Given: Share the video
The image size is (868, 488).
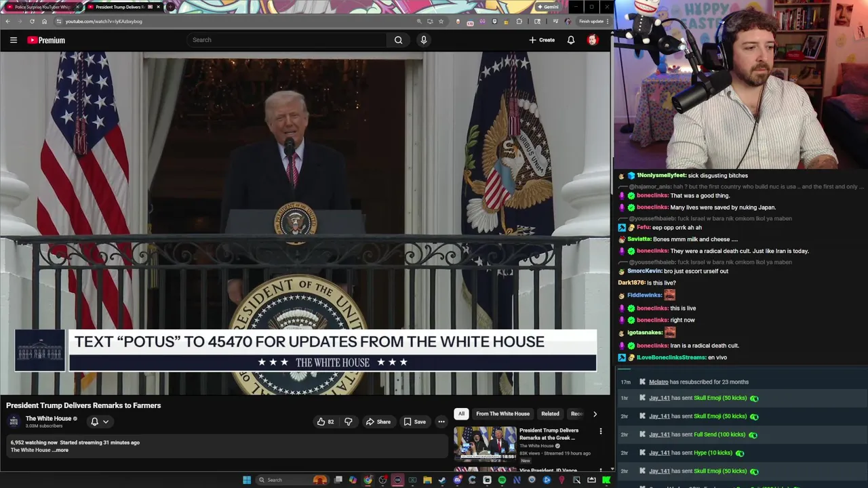Looking at the screenshot, I should (378, 422).
